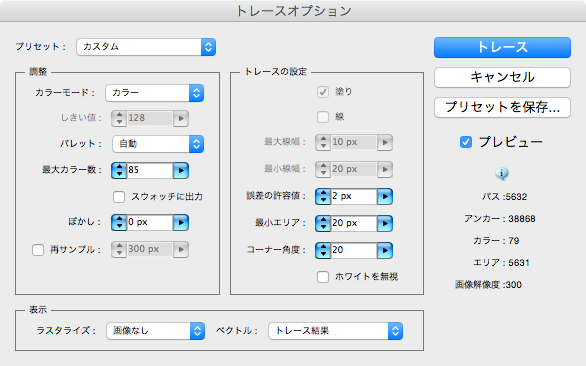Click the disabled 最小線幅 stepper arrows
The image size is (586, 366).
323,169
